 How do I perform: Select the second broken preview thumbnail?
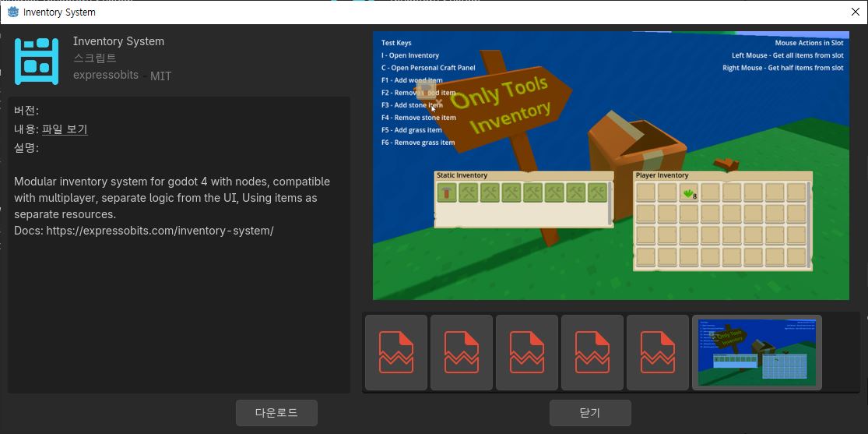(462, 352)
